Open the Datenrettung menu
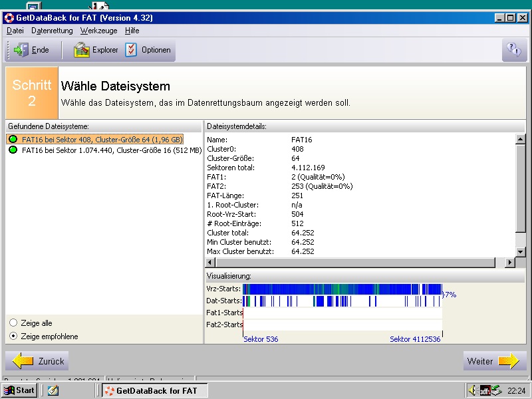Screen dimensions: 532x399 click(52, 31)
